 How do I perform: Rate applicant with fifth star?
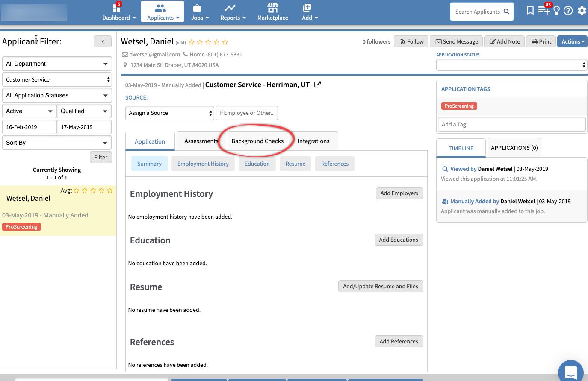click(x=225, y=42)
